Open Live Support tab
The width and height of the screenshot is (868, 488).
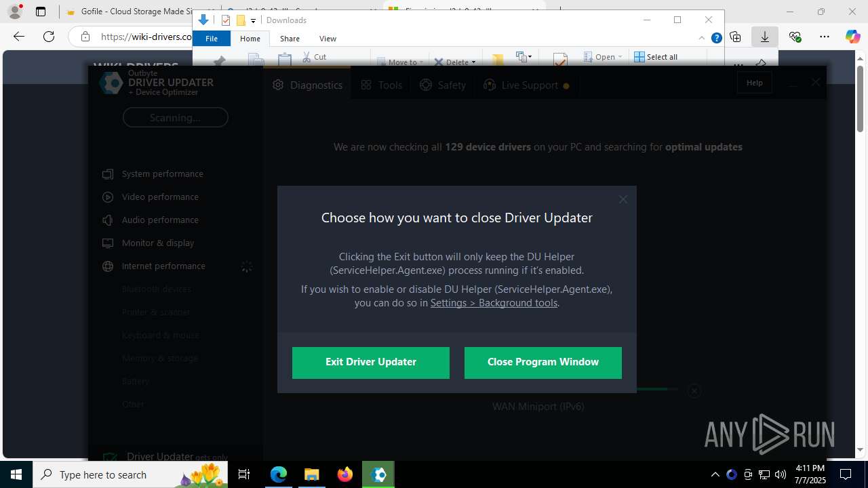coord(526,85)
